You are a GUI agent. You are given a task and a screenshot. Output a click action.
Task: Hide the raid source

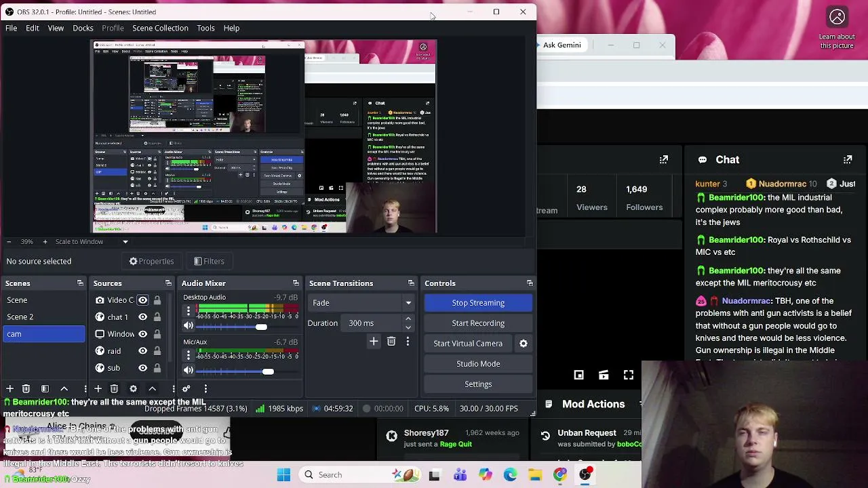(x=142, y=350)
